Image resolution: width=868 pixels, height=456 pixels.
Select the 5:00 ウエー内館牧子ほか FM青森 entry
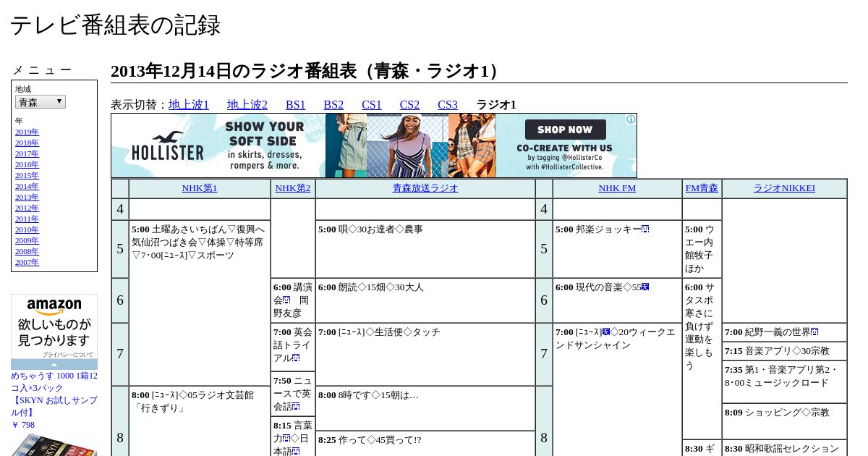(702, 249)
